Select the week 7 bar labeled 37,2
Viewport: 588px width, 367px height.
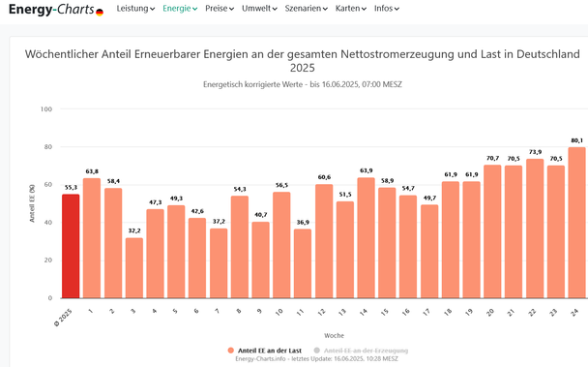click(219, 263)
